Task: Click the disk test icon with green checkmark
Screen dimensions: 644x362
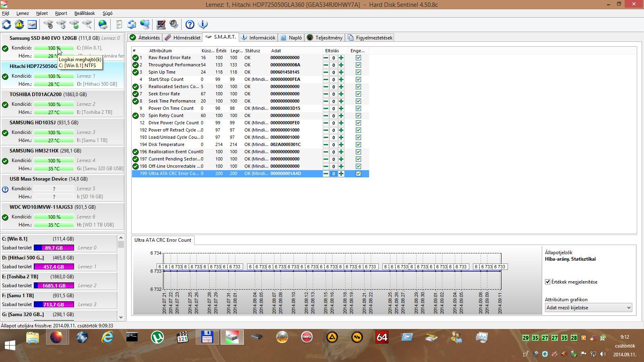Action: (x=74, y=25)
